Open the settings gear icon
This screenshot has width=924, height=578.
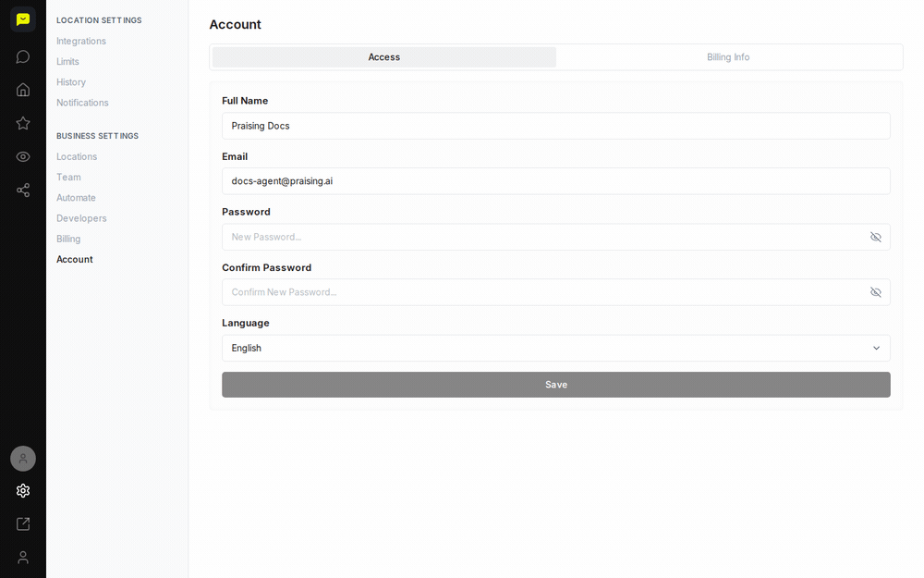coord(23,491)
